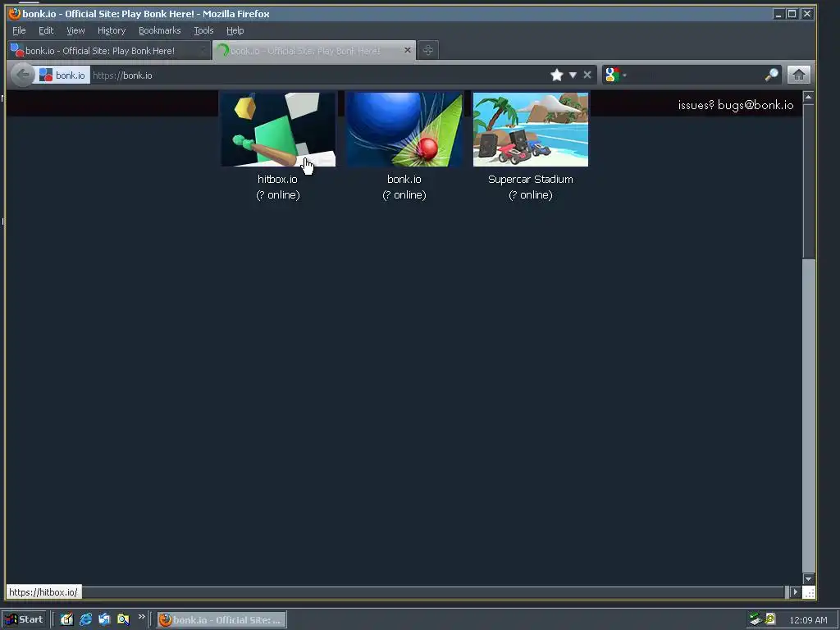Stop page loading with the X button
This screenshot has width=840, height=630.
point(587,75)
